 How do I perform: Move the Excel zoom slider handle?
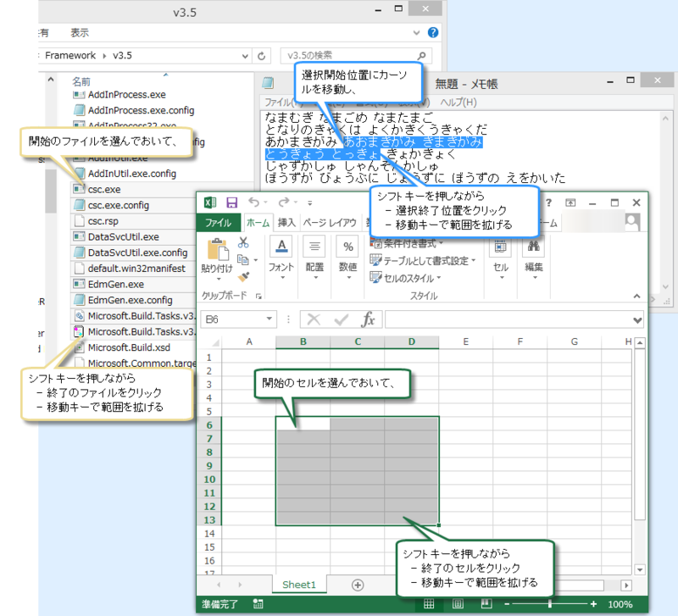[549, 604]
